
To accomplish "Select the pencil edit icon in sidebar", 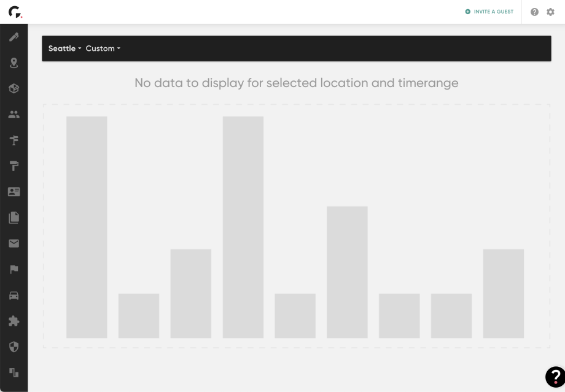I will click(14, 37).
